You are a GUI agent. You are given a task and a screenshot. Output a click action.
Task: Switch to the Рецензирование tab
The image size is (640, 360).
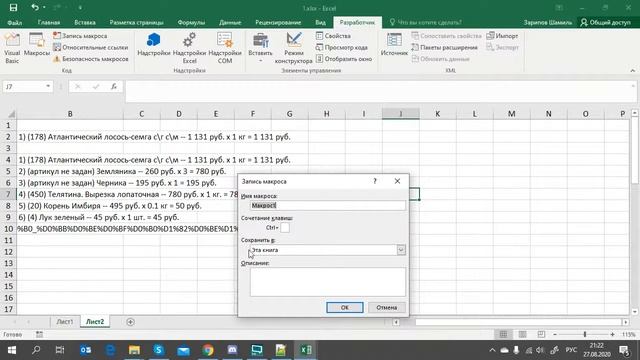point(278,22)
